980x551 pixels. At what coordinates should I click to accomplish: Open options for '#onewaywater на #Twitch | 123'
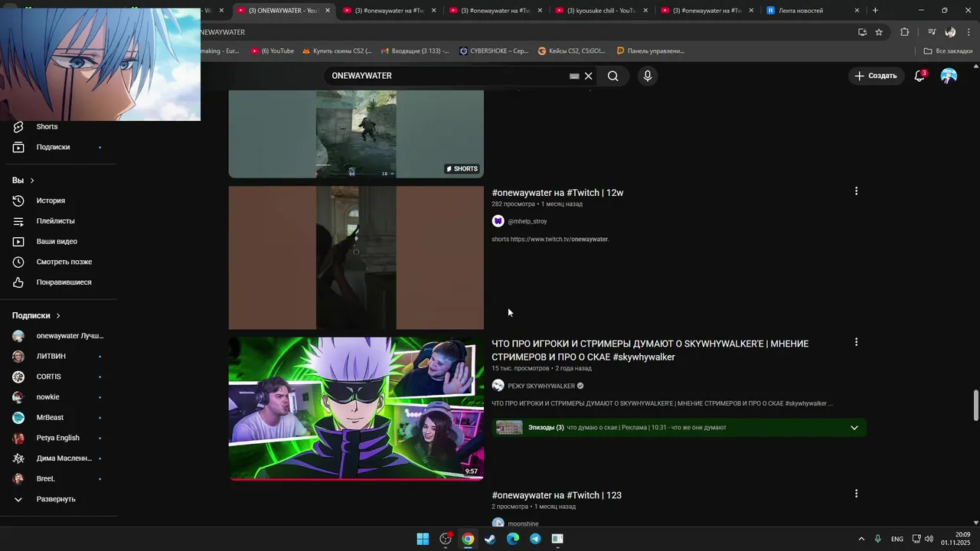856,494
